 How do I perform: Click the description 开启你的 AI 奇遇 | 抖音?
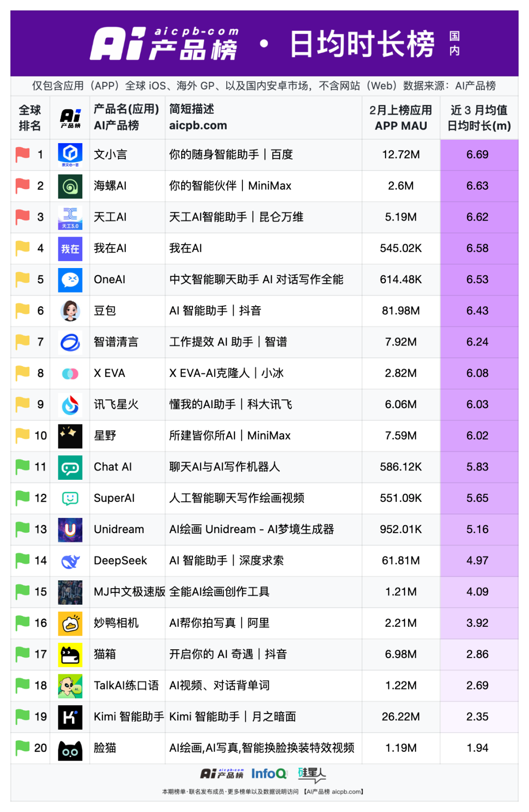(x=228, y=655)
